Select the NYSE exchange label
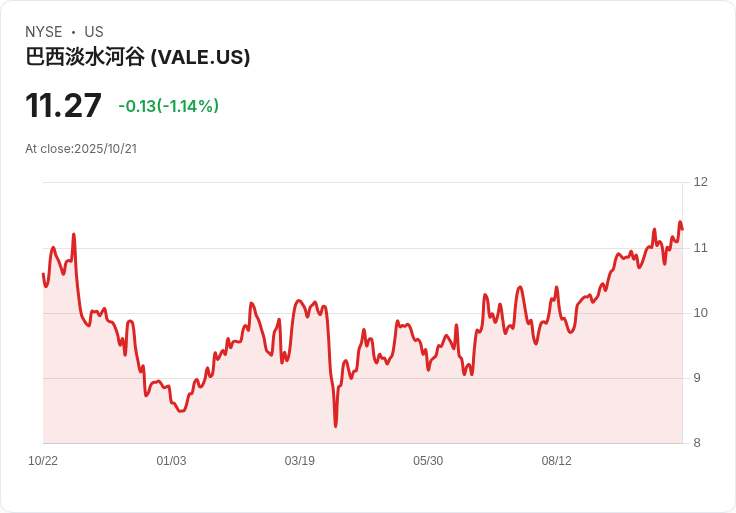 point(44,32)
